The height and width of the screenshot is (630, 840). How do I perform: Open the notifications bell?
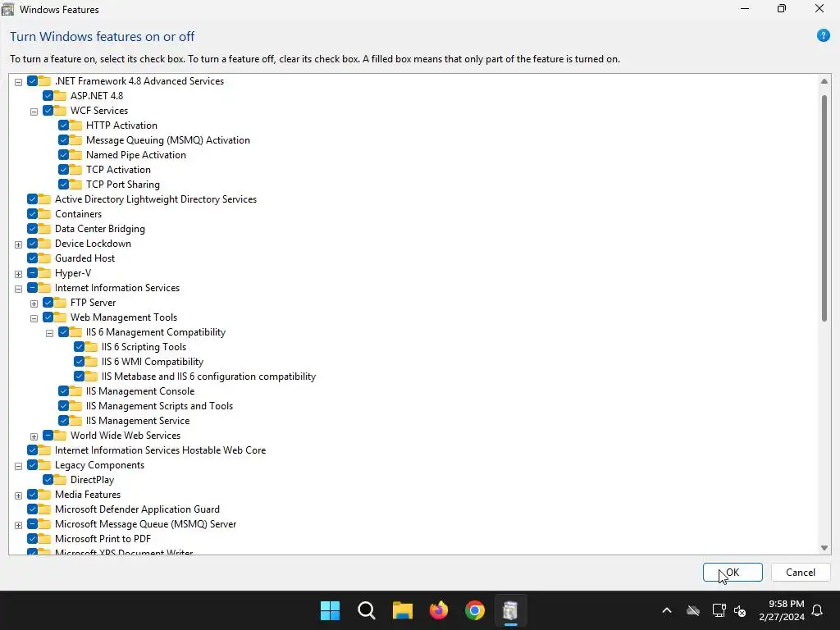coord(818,610)
